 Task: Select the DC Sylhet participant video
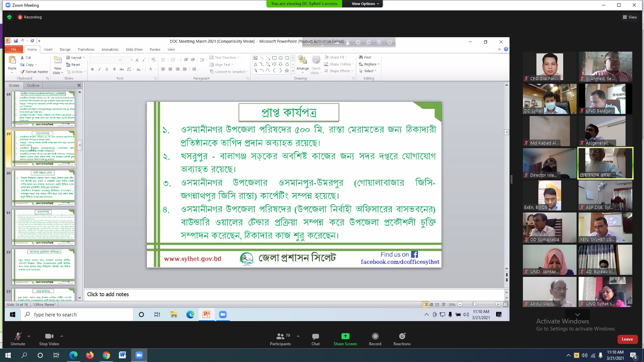tap(549, 99)
